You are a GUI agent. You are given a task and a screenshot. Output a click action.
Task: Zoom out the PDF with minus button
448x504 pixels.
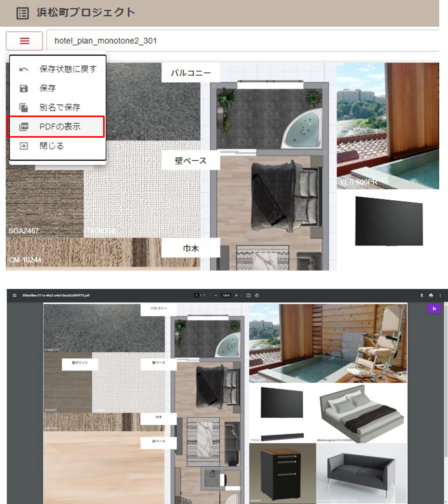point(216,295)
